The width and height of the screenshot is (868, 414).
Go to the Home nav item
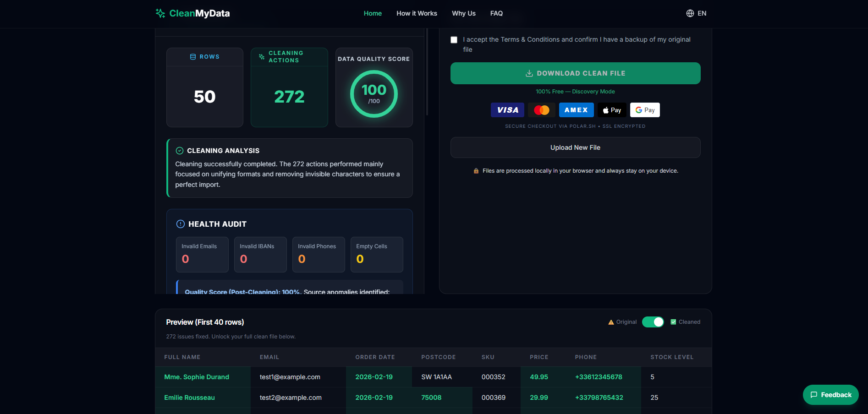[x=373, y=13]
